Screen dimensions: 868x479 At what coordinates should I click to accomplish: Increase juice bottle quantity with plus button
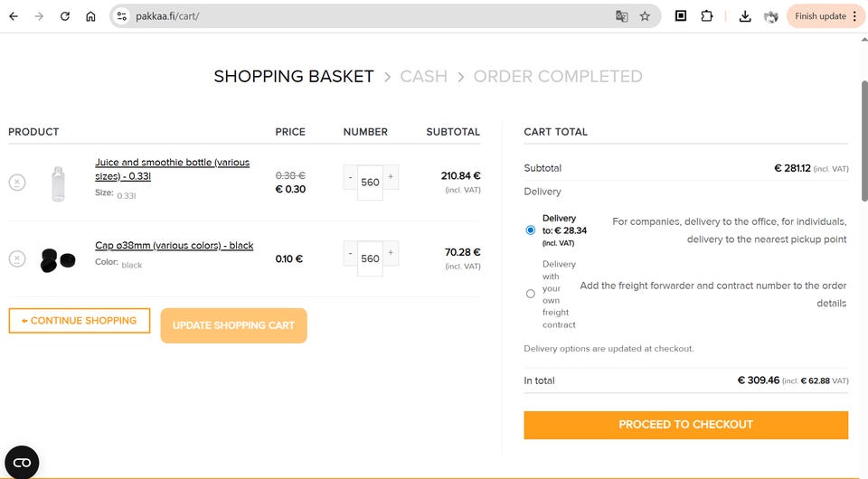coord(391,176)
